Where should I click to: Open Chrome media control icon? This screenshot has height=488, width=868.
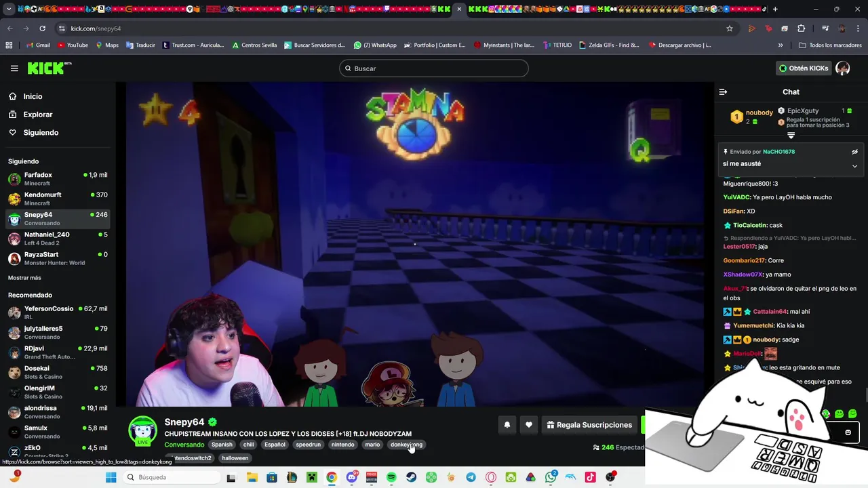tap(825, 28)
